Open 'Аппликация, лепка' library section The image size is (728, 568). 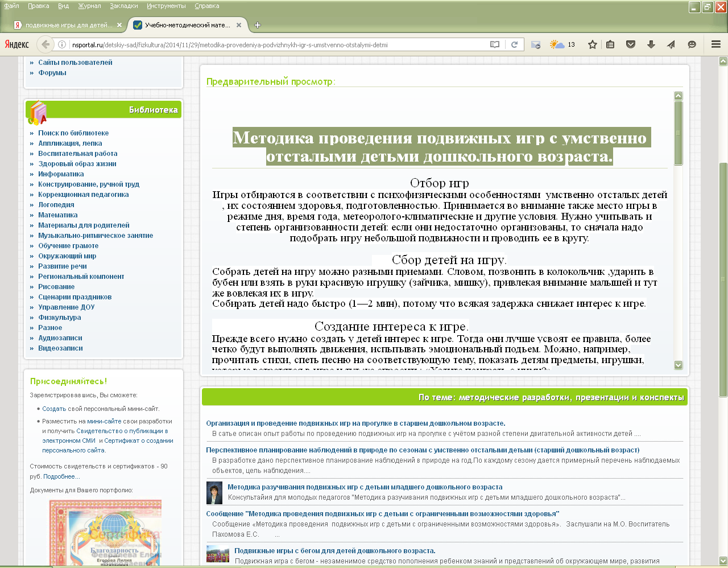click(70, 143)
